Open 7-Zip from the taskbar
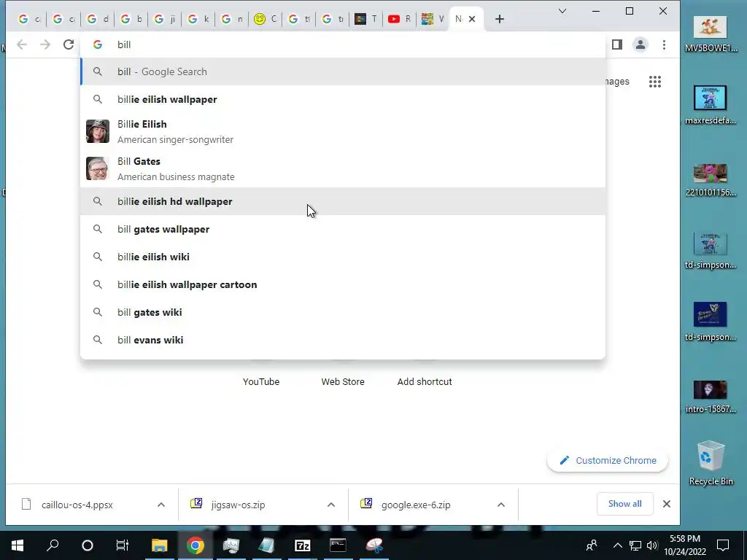Screen dimensions: 747x560 [303, 545]
